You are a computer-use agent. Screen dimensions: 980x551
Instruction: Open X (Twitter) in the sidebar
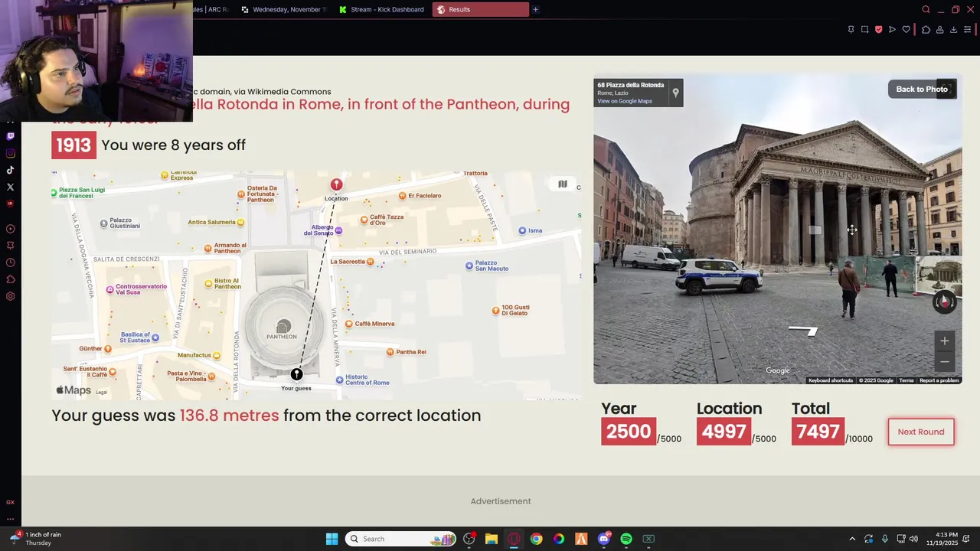10,187
